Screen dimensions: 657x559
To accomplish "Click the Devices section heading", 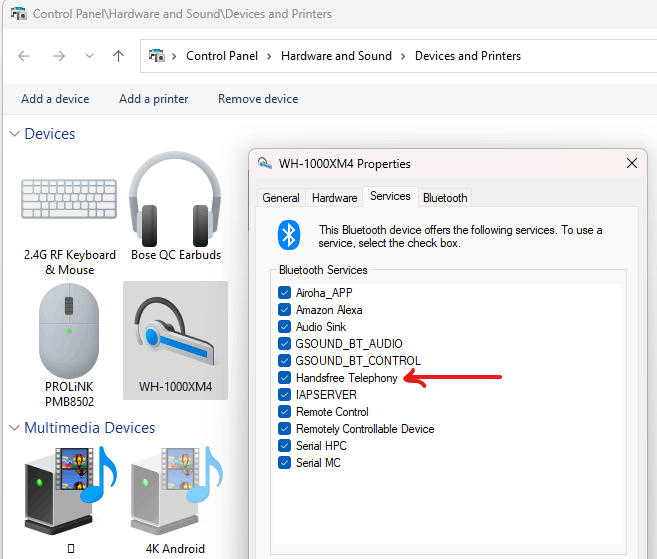I will 50,134.
